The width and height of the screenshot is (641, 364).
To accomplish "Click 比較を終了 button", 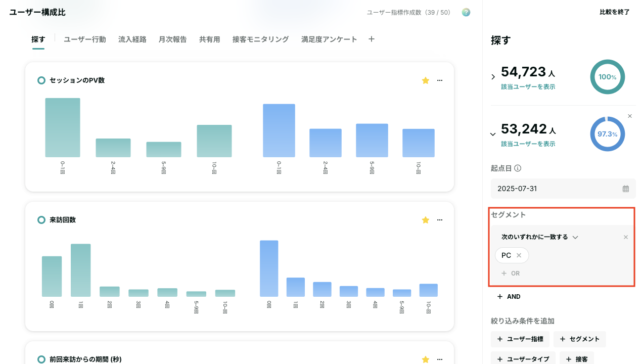I will click(x=615, y=12).
